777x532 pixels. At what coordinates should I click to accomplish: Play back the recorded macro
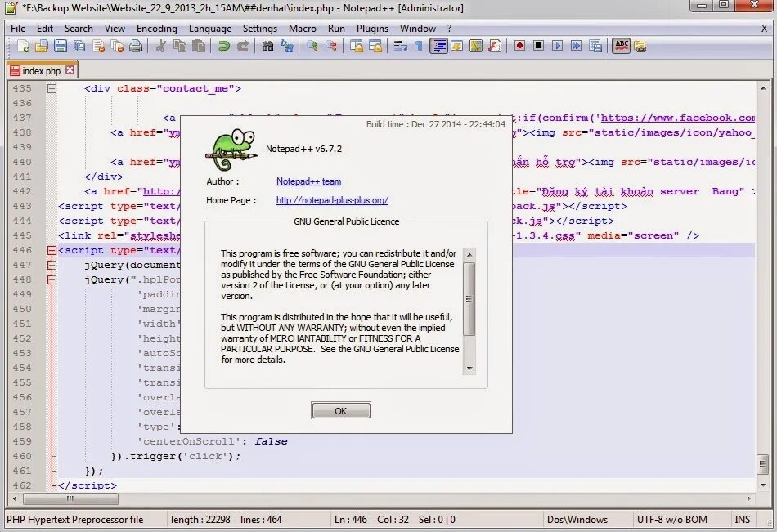(x=558, y=47)
